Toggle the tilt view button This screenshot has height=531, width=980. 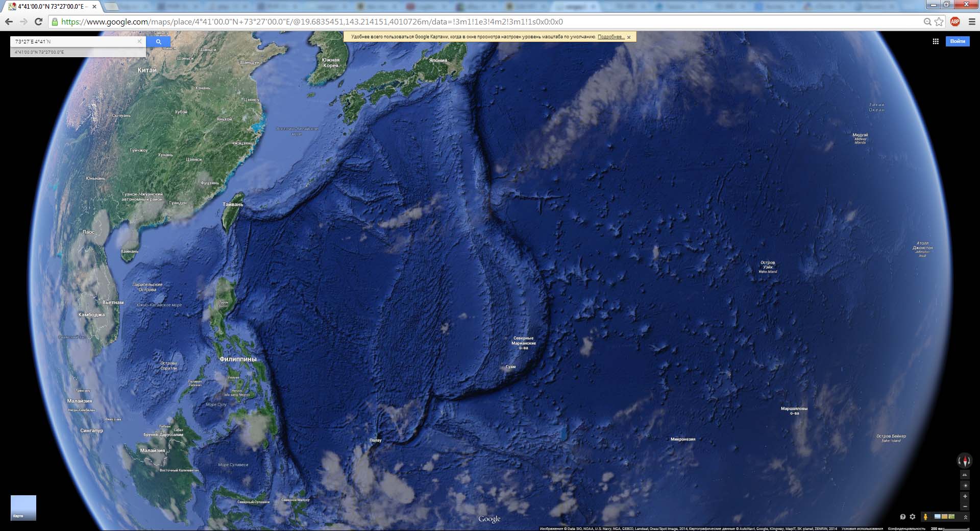965,475
